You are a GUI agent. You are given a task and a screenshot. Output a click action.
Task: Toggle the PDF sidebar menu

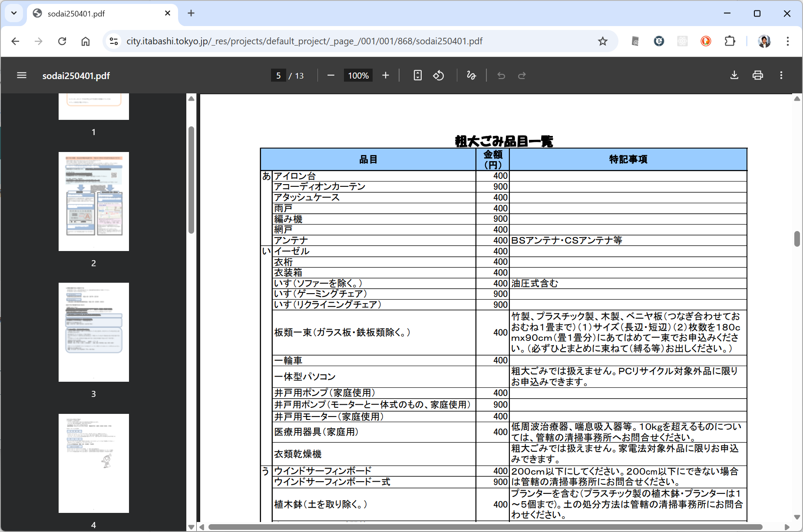(22, 76)
